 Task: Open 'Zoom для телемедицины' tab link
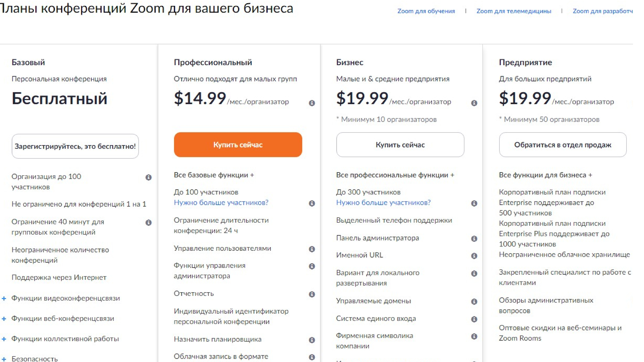pyautogui.click(x=514, y=11)
